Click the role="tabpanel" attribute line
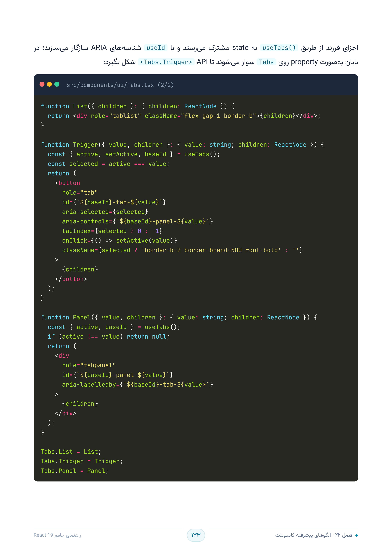Viewport: 392px width, 555px height. tap(89, 365)
